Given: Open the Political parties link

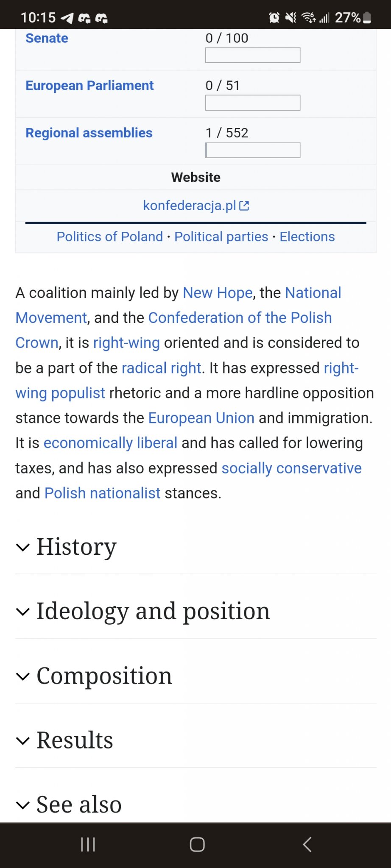Looking at the screenshot, I should click(x=221, y=236).
